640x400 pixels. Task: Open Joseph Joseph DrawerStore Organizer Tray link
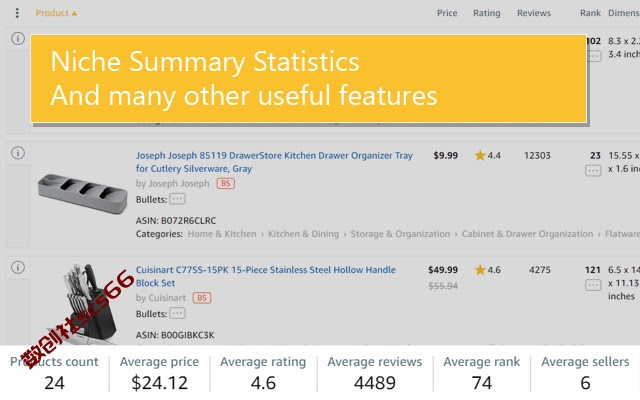[274, 162]
